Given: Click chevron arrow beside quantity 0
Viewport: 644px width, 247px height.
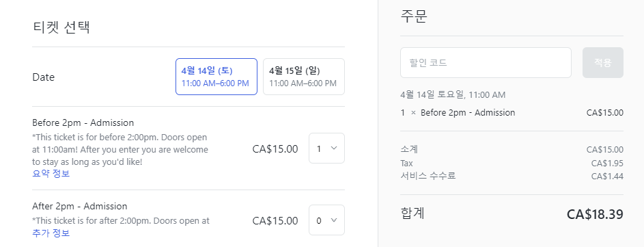Looking at the screenshot, I should click(333, 220).
